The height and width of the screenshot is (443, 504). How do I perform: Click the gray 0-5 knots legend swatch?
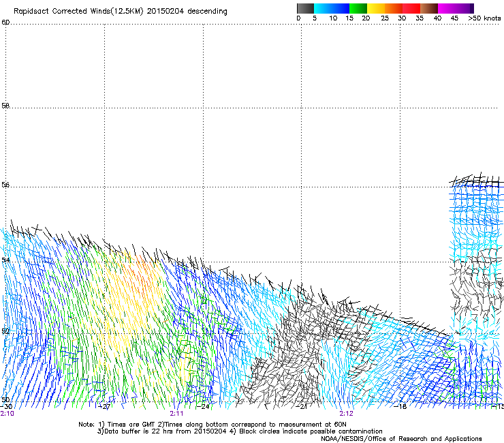pos(305,8)
